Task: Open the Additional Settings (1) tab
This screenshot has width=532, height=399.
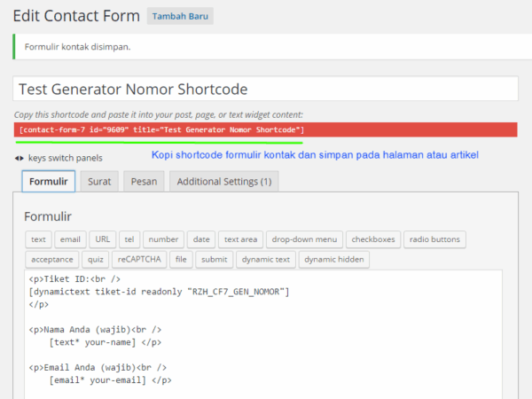Action: pyautogui.click(x=224, y=181)
